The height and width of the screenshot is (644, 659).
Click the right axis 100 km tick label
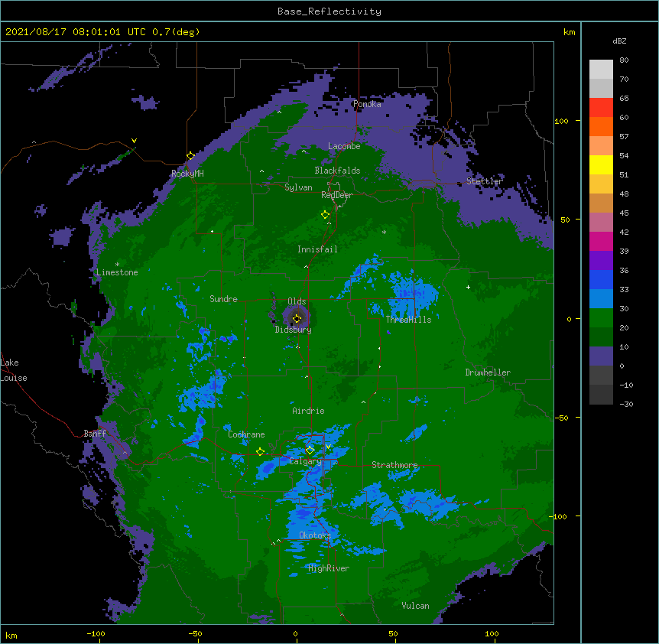561,121
